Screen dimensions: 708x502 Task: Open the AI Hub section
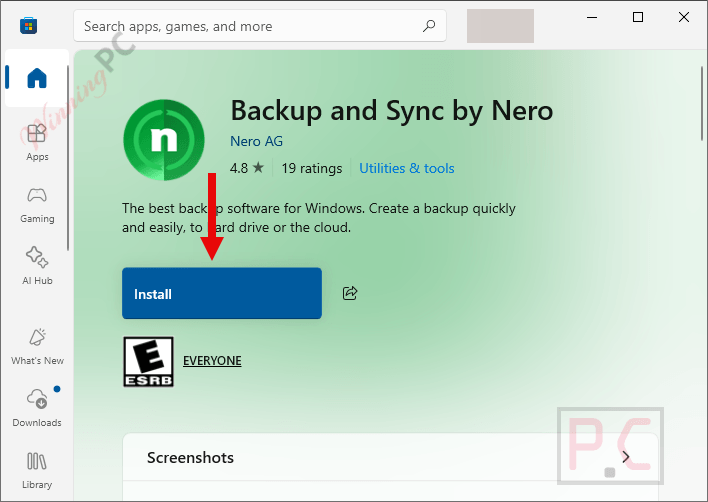[37, 266]
